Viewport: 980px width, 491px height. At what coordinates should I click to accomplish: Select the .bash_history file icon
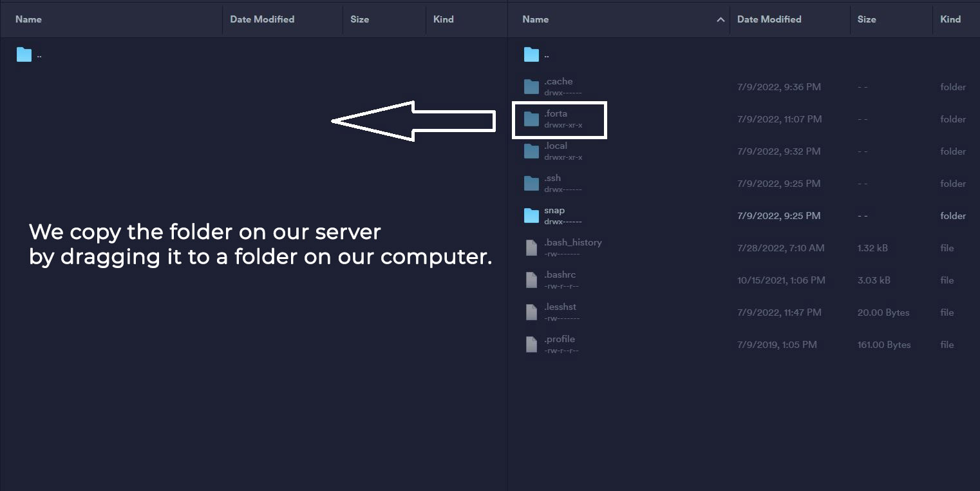531,248
